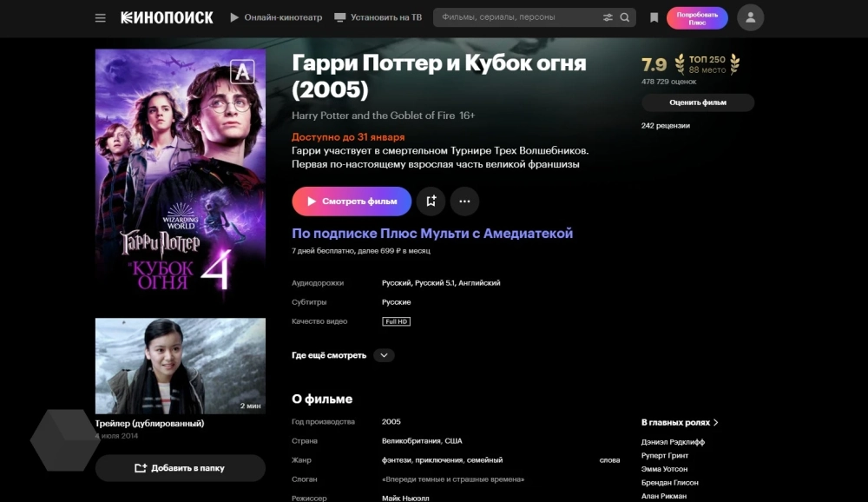Viewport: 868px width, 502px height.
Task: Click the Кинопоиск logo
Action: coord(167,17)
